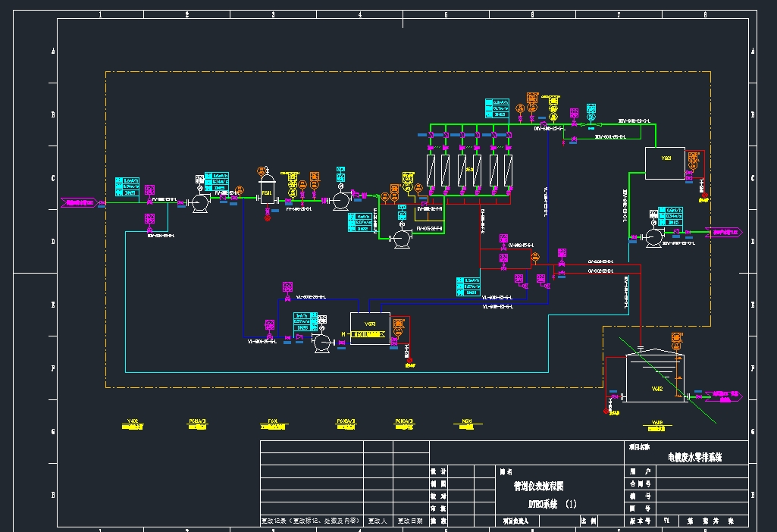Click the 图名 field label in title block
This screenshot has width=777, height=532.
point(506,472)
